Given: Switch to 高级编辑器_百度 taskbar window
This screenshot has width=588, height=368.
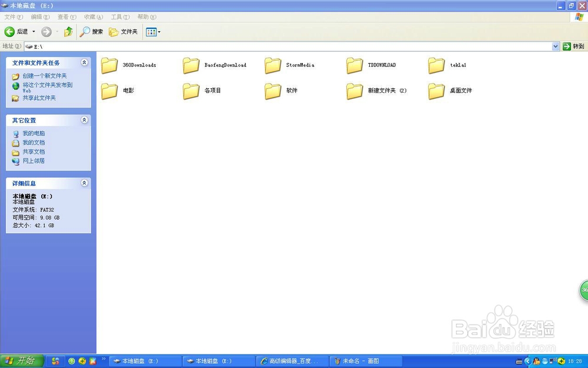Looking at the screenshot, I should 292,362.
